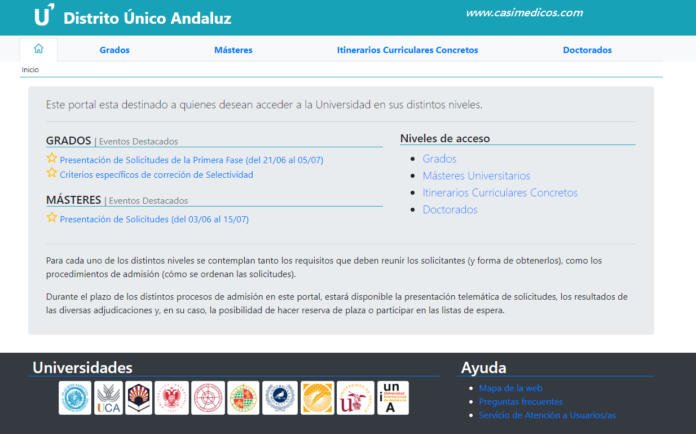696x434 pixels.
Task: Open Presentación de Solicitudes de la Primera Fase
Action: [191, 160]
